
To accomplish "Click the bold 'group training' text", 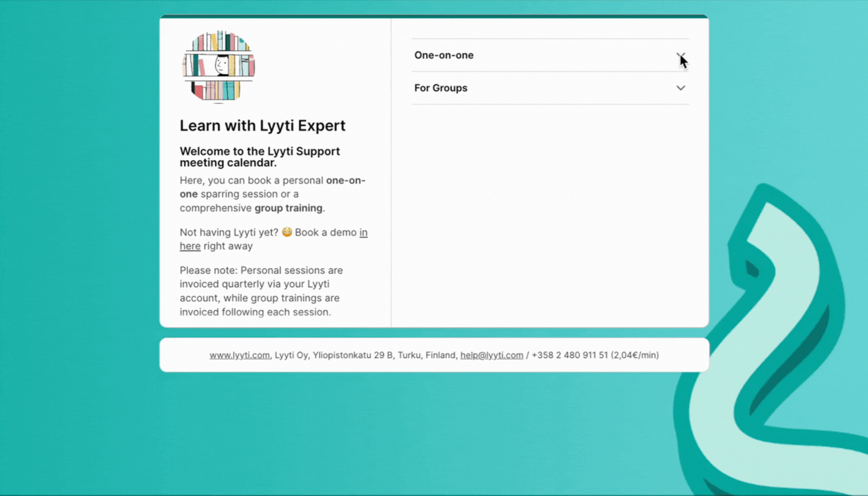I will tap(289, 208).
